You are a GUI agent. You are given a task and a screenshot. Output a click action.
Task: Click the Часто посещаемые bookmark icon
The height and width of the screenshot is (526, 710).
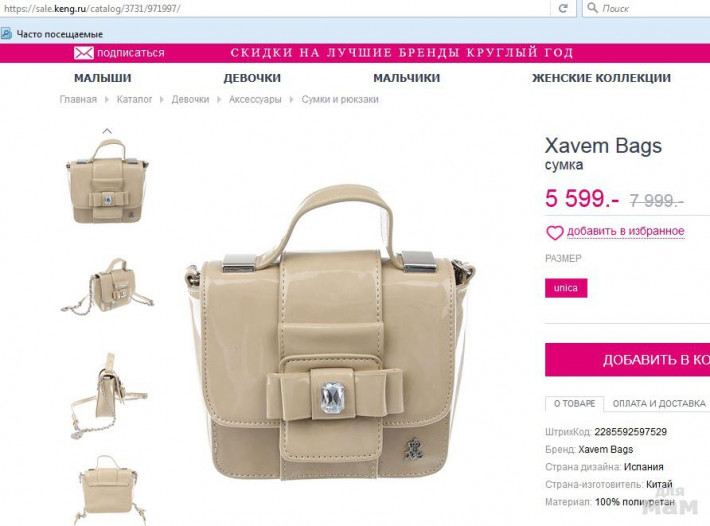point(6,33)
